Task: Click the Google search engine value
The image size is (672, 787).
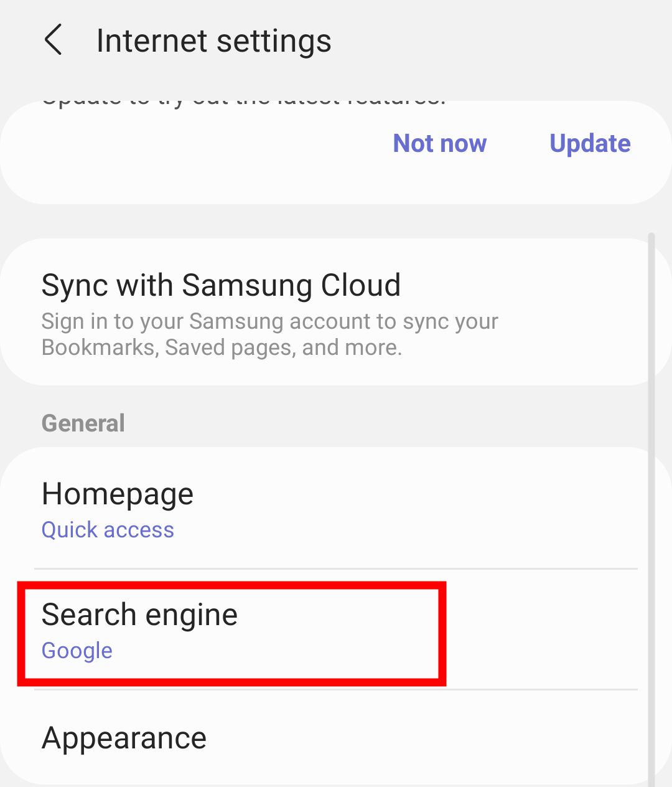Action: (x=77, y=651)
